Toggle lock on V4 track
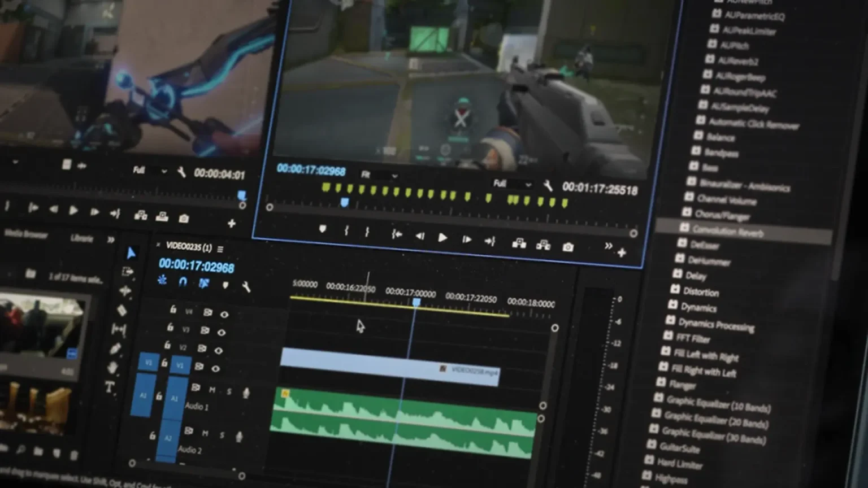Image resolution: width=868 pixels, height=488 pixels. (x=173, y=310)
